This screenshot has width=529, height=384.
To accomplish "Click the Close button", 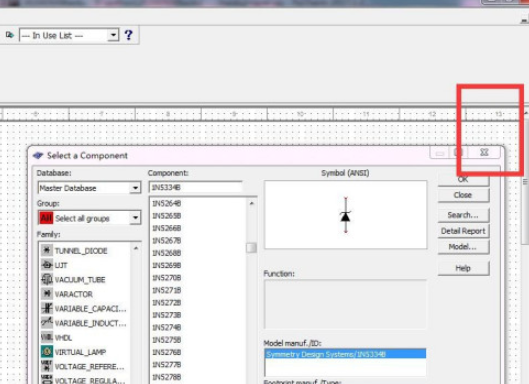I will [x=463, y=195].
